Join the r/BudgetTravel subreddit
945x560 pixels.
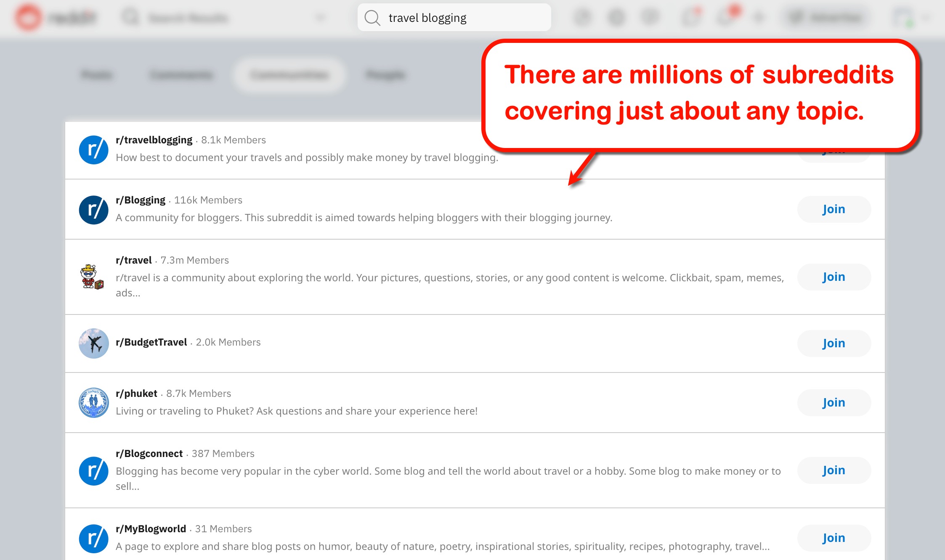pyautogui.click(x=834, y=343)
